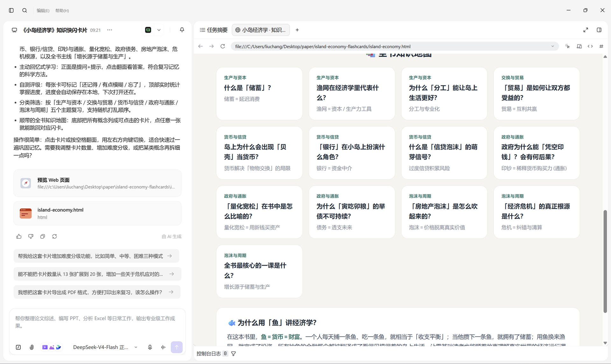Reload the preview page
Screen dimensions: 611x364
point(223,46)
